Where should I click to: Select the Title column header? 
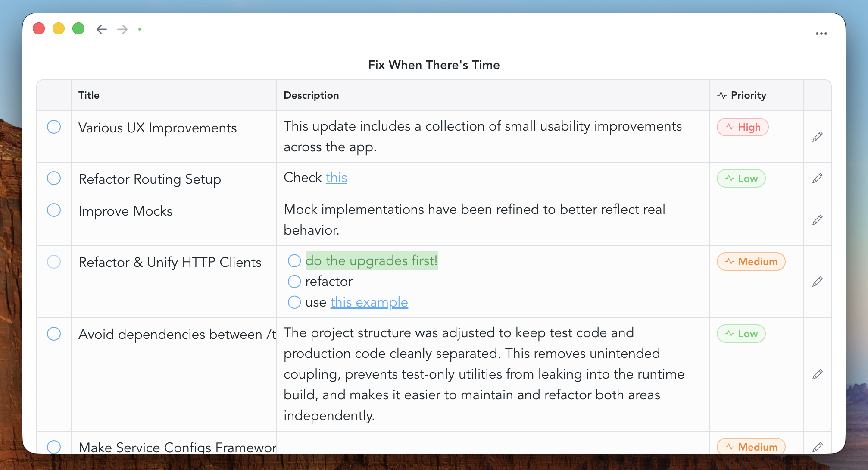tap(89, 95)
